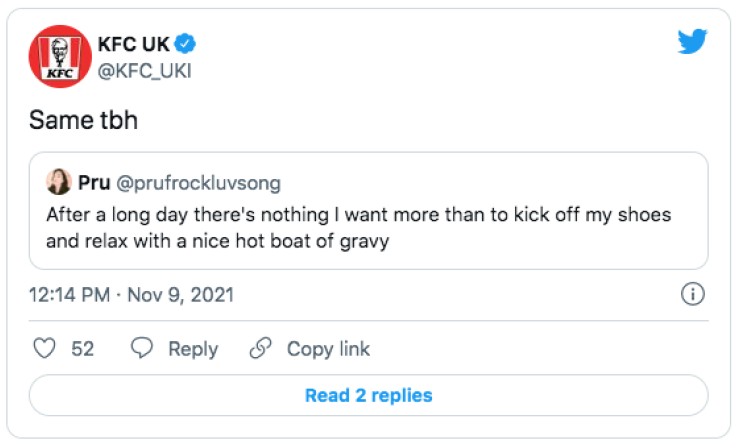Viewport: 740px width, 448px height.
Task: Open the 12:14 PM Nov 9 timestamp
Action: click(x=131, y=295)
